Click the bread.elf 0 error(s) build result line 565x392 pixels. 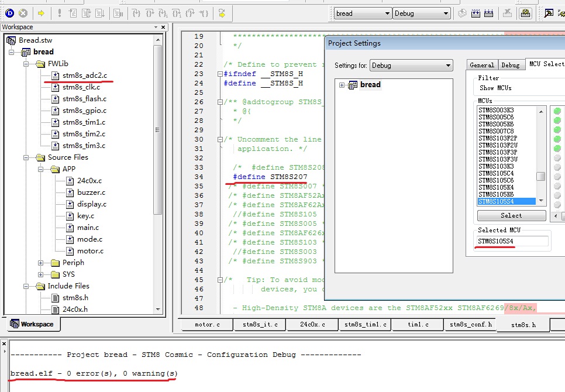tap(94, 374)
